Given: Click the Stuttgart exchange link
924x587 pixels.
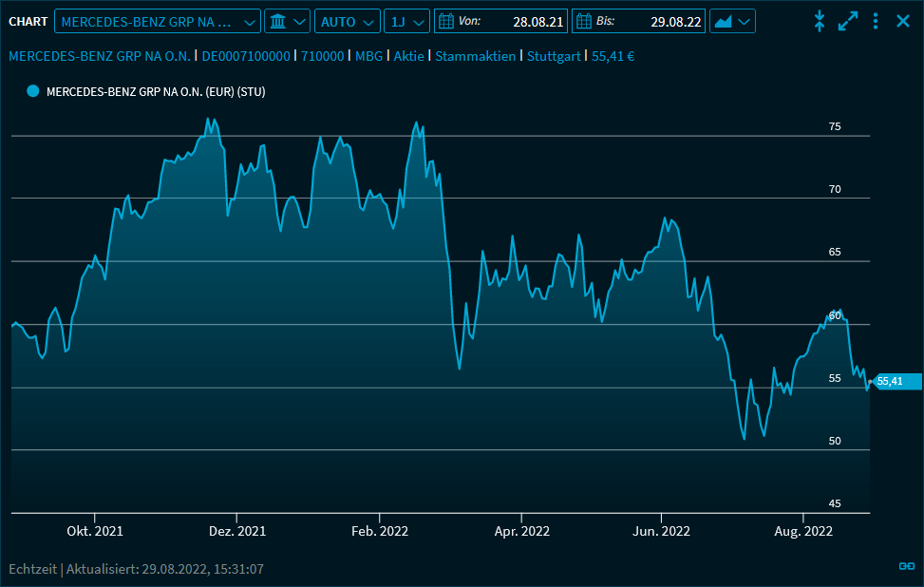Looking at the screenshot, I should coord(554,56).
